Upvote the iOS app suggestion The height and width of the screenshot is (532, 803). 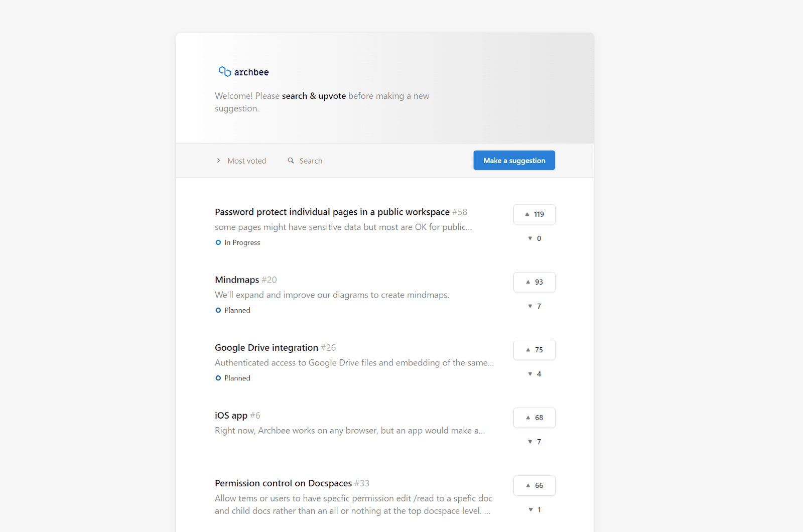(x=534, y=418)
